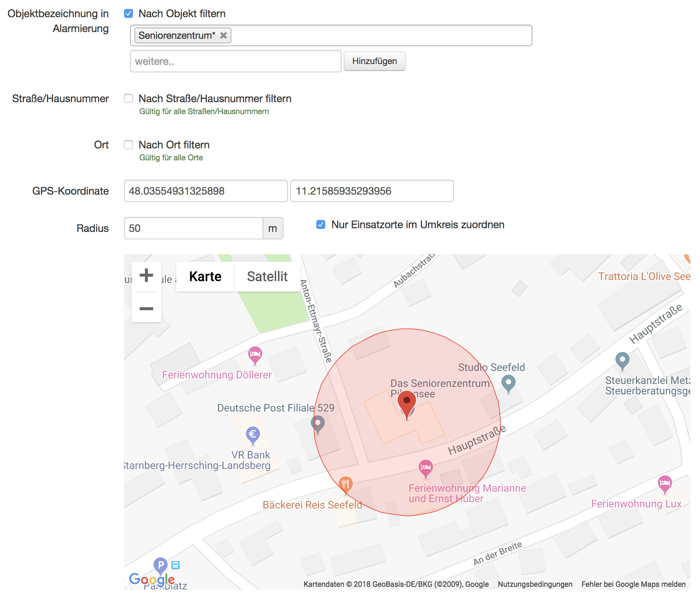
Task: Click the Bäckerei Reis Seefeld restaurant pin
Action: click(x=345, y=484)
